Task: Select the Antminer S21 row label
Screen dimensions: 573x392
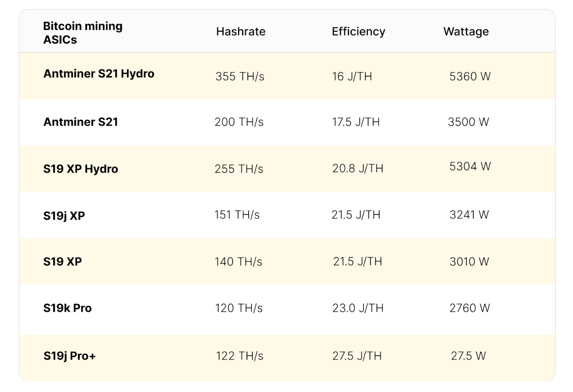Action: click(81, 122)
